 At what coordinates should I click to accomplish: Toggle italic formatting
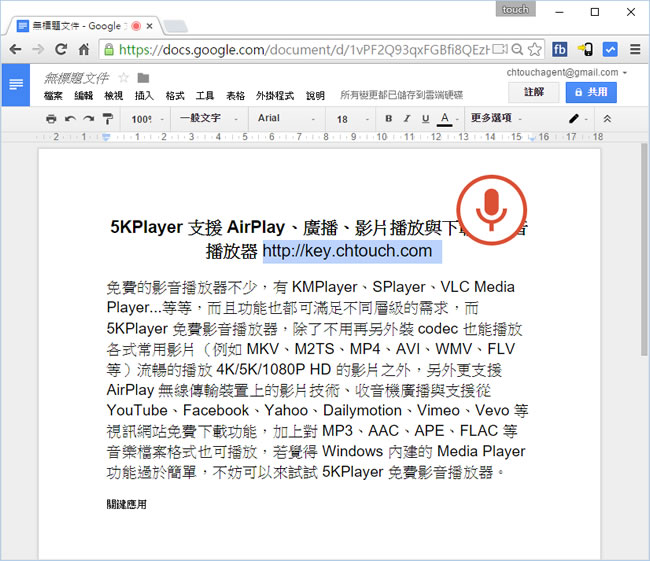click(407, 119)
